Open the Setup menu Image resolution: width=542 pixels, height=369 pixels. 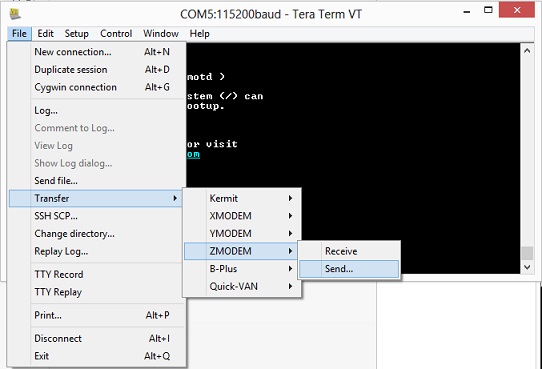(x=76, y=34)
